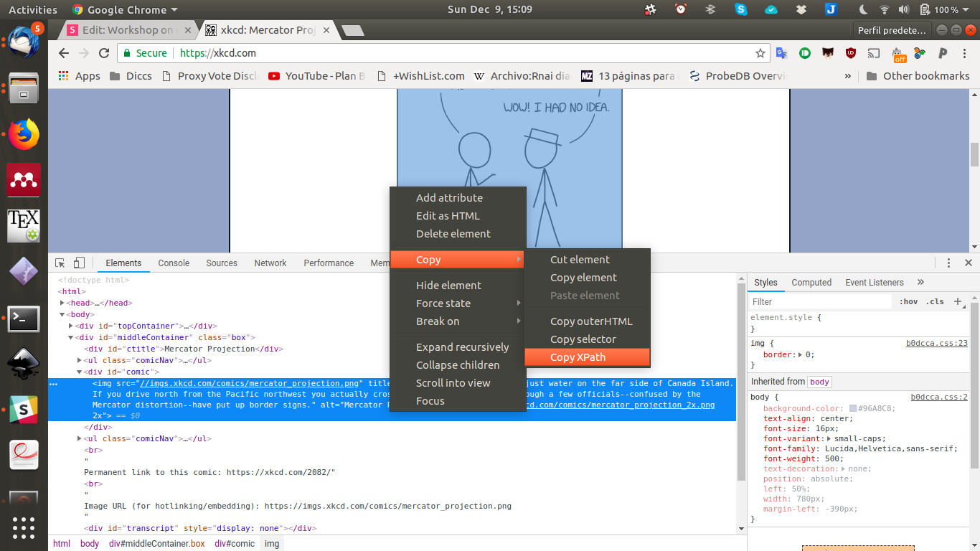Launch Firefox from the dock

(x=24, y=134)
